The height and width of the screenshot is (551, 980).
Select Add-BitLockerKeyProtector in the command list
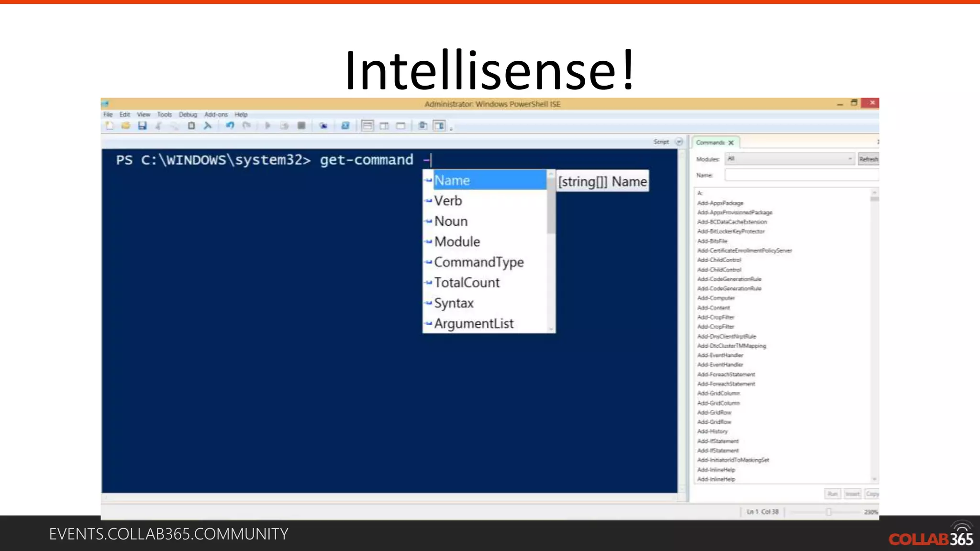point(731,231)
